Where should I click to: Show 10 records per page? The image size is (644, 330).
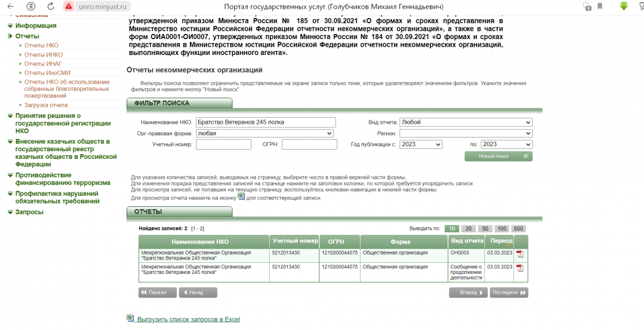click(x=452, y=229)
